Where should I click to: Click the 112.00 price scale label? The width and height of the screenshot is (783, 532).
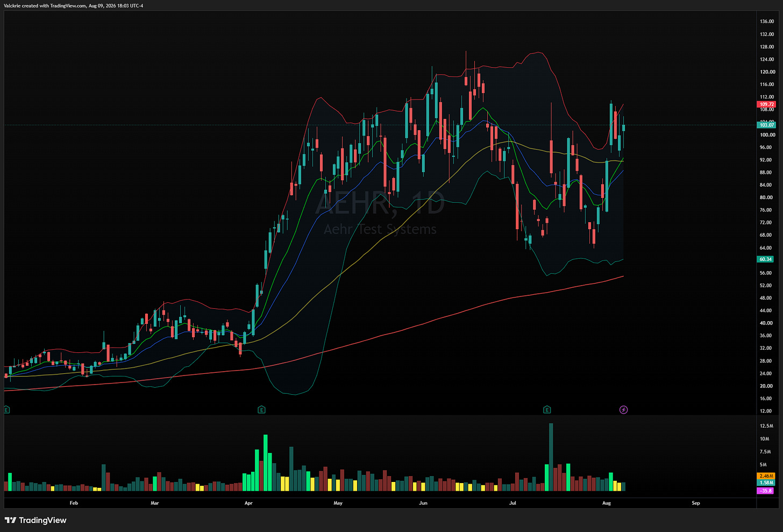coord(767,97)
